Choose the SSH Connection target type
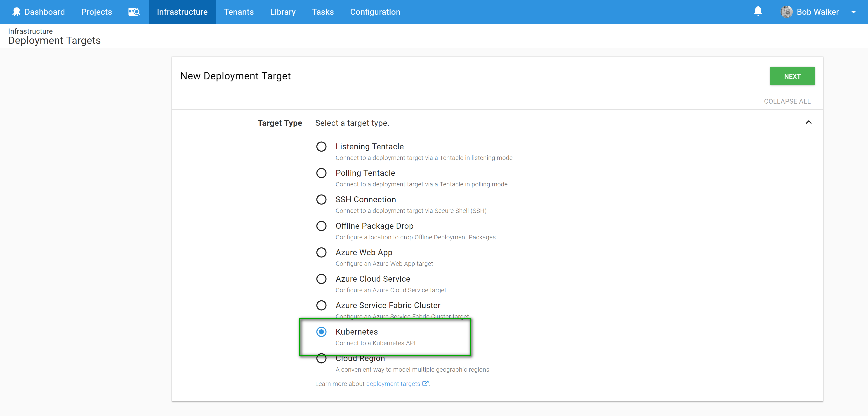 click(321, 200)
